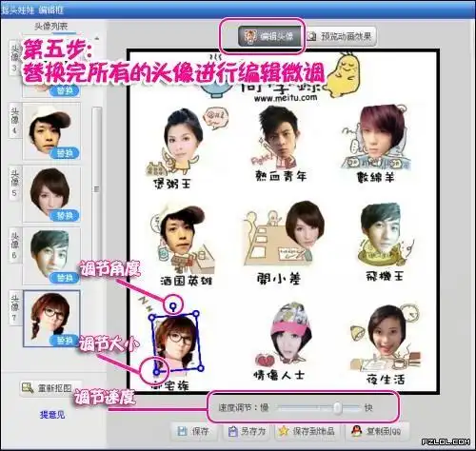Open the 提意见 feedback link
The height and width of the screenshot is (451, 476).
(x=52, y=415)
